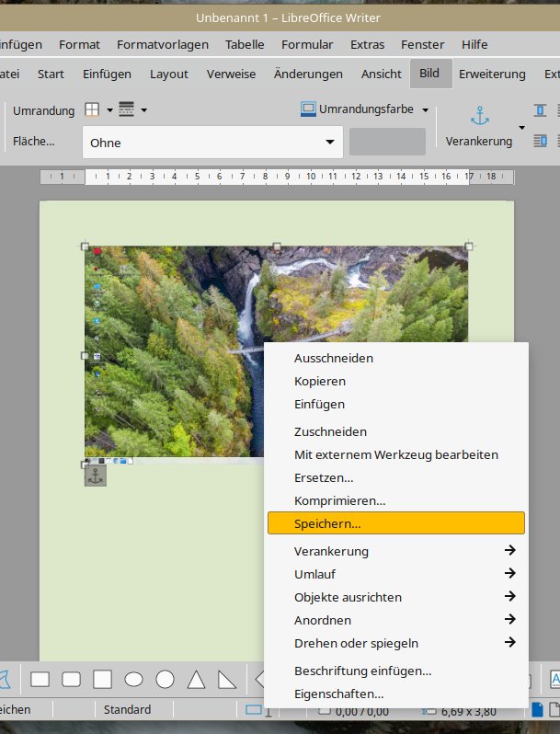This screenshot has width=560, height=734.
Task: Open the Fläche fill type dropdown showing Ohne
Action: tap(212, 143)
